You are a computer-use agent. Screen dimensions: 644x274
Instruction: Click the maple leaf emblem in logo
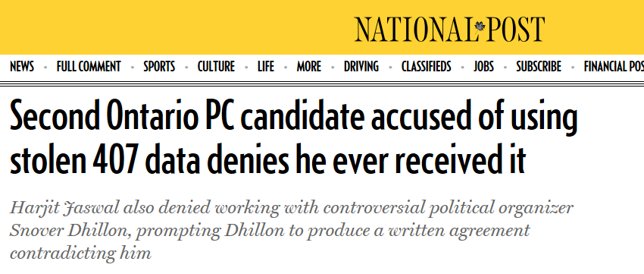pyautogui.click(x=480, y=28)
